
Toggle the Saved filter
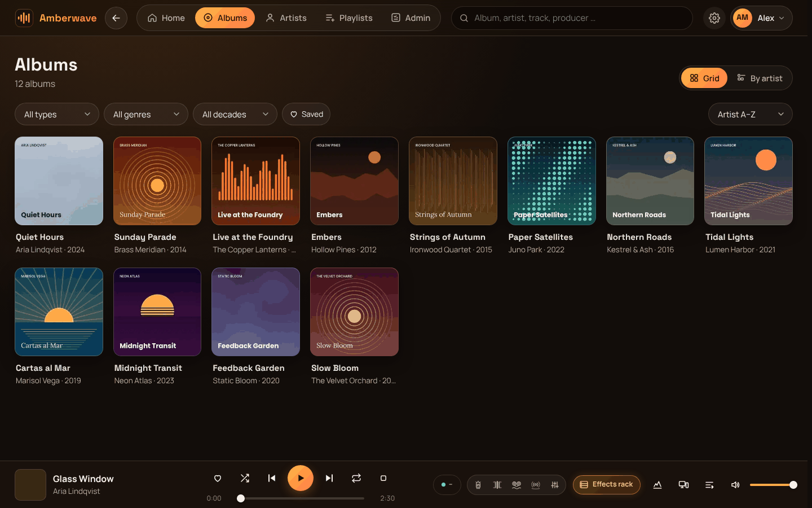pos(306,115)
